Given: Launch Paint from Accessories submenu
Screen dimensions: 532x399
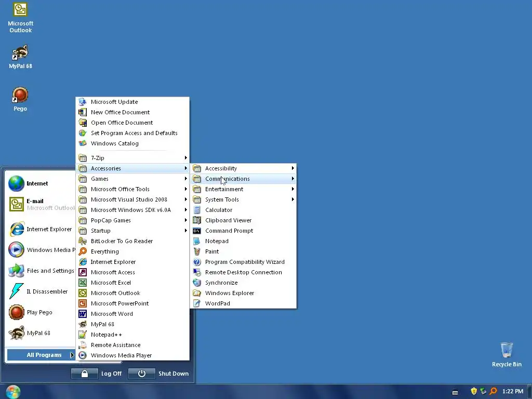Looking at the screenshot, I should tap(243, 252).
